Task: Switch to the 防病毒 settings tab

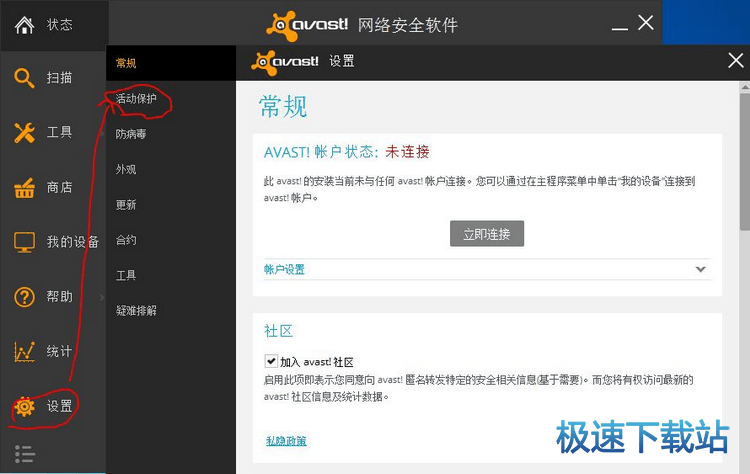Action: click(x=171, y=134)
